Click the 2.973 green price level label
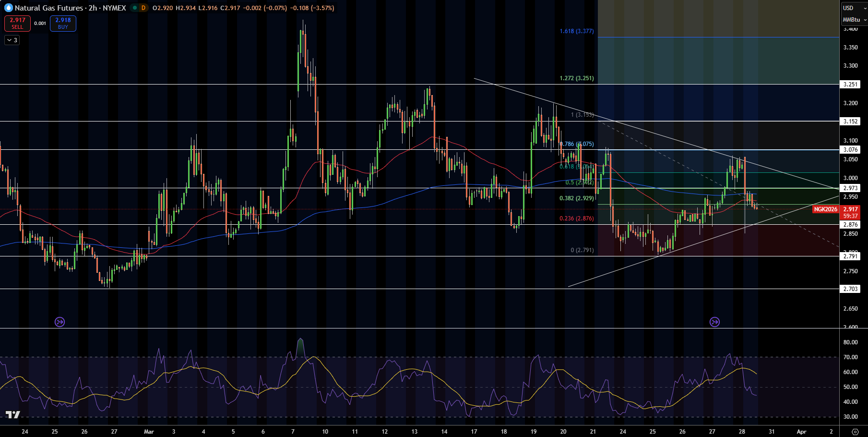Viewport: 868px width, 437px height. click(850, 188)
